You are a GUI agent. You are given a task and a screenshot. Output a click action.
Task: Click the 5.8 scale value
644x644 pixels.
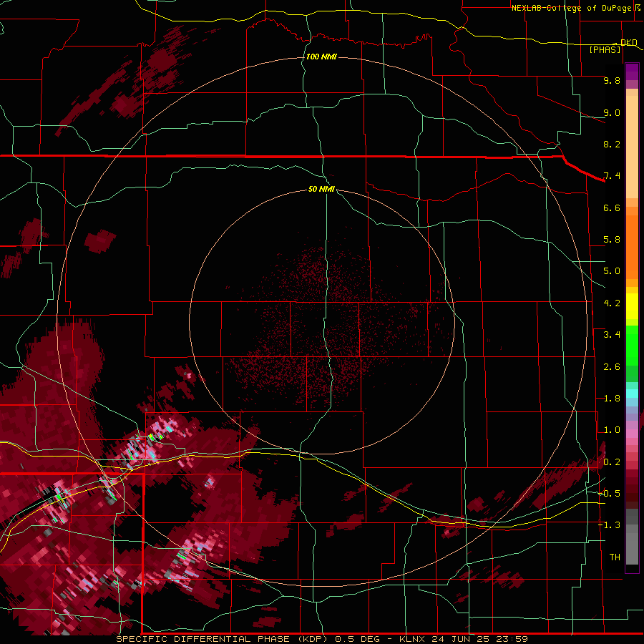coord(612,240)
